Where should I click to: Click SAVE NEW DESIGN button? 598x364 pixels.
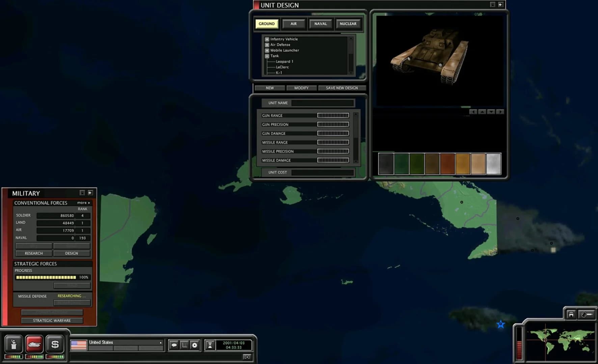pos(342,88)
